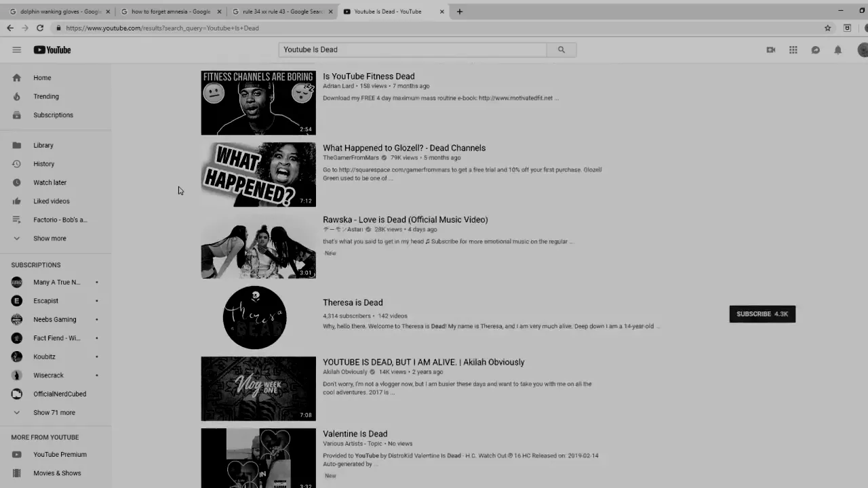The height and width of the screenshot is (488, 868).
Task: Open TheGamerFromMars channel name
Action: click(x=351, y=158)
